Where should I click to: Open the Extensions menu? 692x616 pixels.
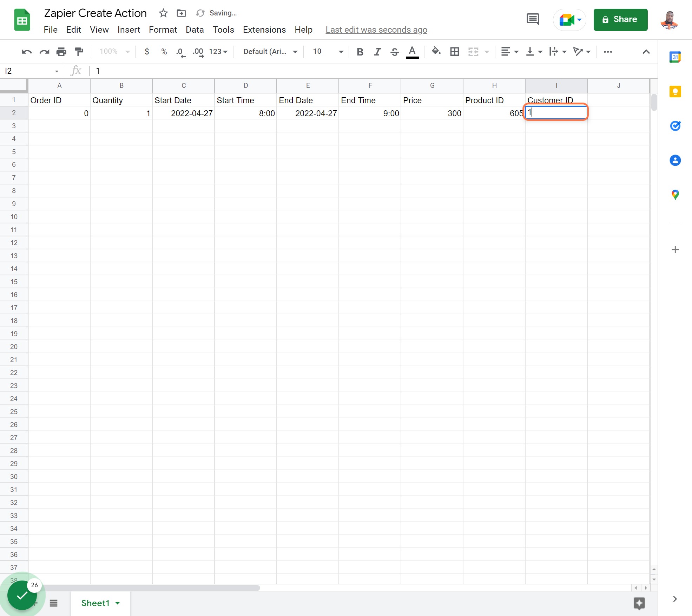[x=264, y=30]
